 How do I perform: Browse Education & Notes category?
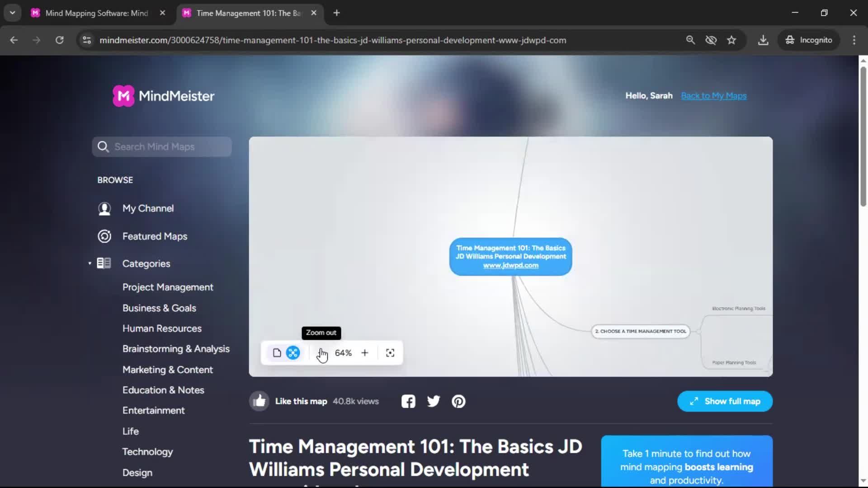[163, 390]
